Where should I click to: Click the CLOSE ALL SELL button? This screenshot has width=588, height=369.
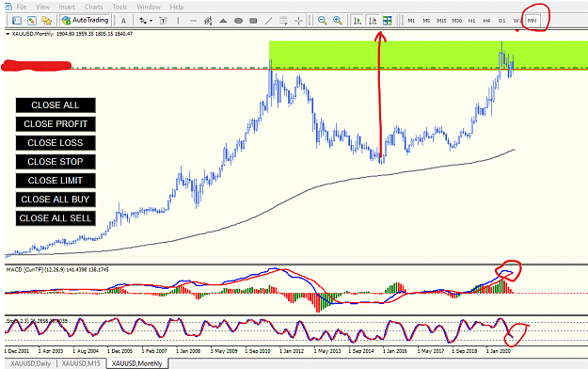point(56,218)
